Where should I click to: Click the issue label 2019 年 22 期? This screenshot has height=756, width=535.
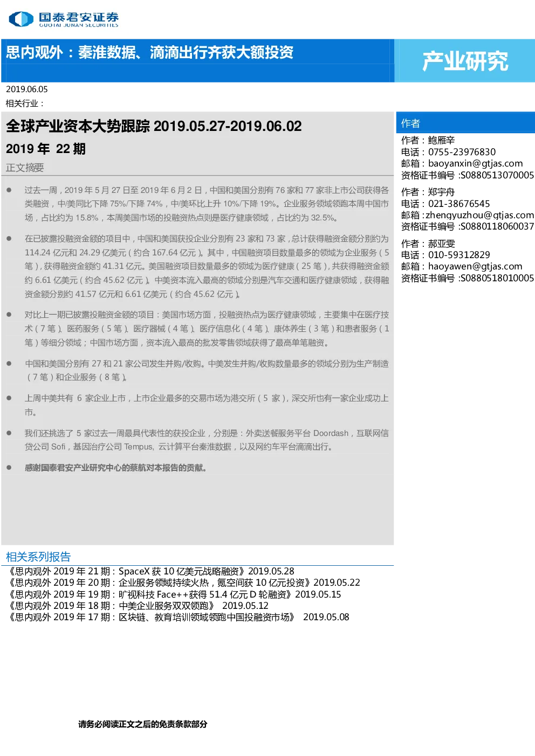click(46, 149)
